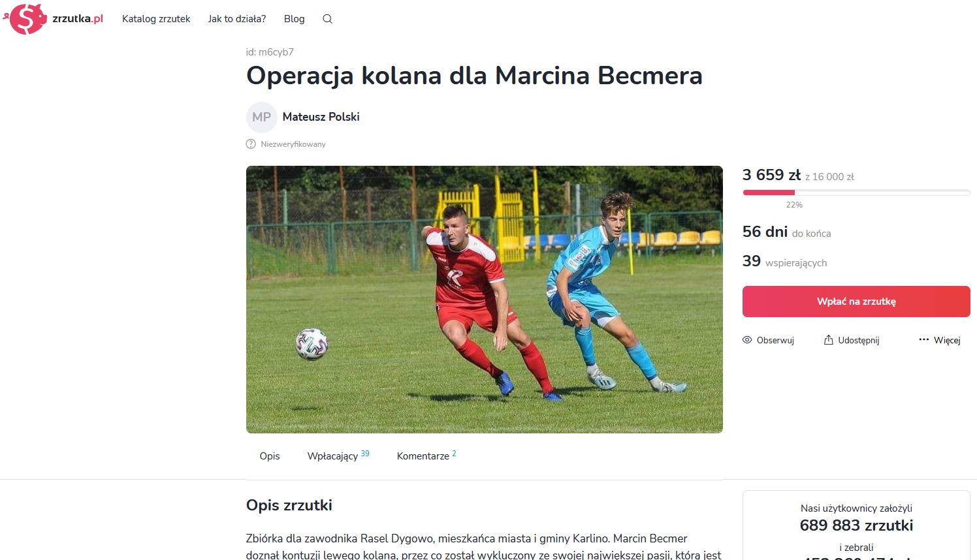The width and height of the screenshot is (977, 560).
Task: Click the Udostępnij share icon
Action: point(829,340)
